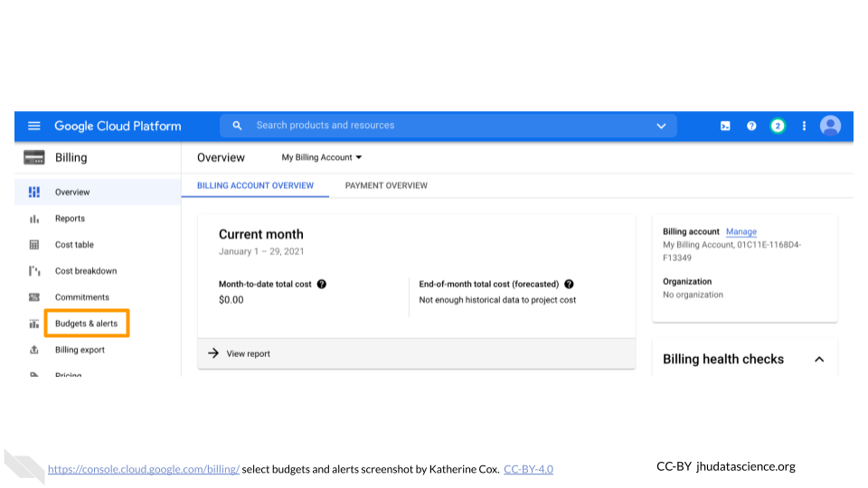The height and width of the screenshot is (488, 868).
Task: Click the Cost table grid icon
Action: (33, 245)
